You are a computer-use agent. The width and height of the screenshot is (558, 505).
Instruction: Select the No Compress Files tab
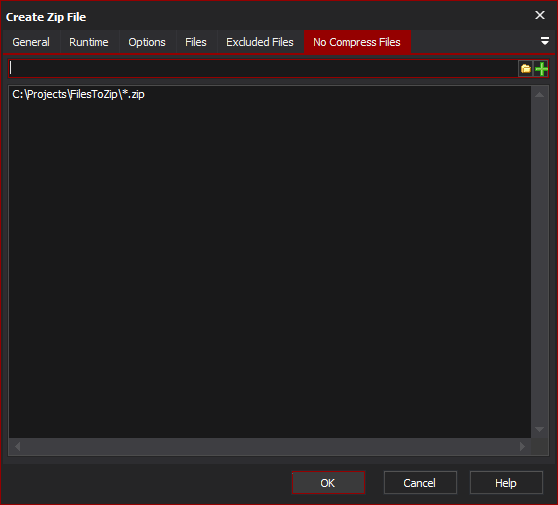[x=357, y=42]
